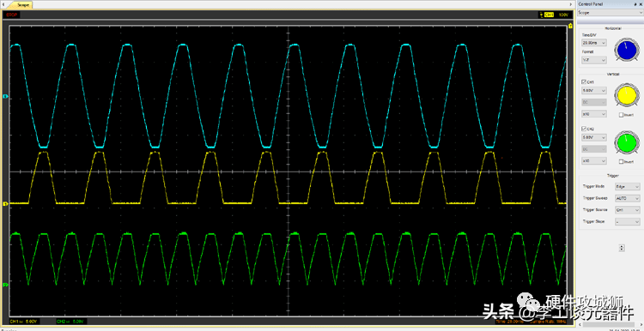Click the cyan math level marker on left edge
644x331 pixels.
click(5, 97)
